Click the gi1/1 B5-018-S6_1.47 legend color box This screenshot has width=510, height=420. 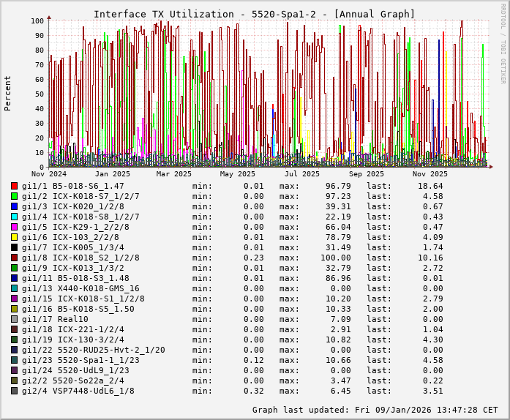click(15, 186)
